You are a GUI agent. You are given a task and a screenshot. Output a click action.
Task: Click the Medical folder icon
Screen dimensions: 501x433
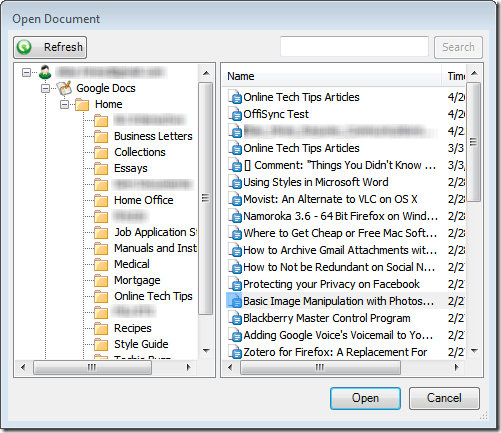click(x=101, y=264)
